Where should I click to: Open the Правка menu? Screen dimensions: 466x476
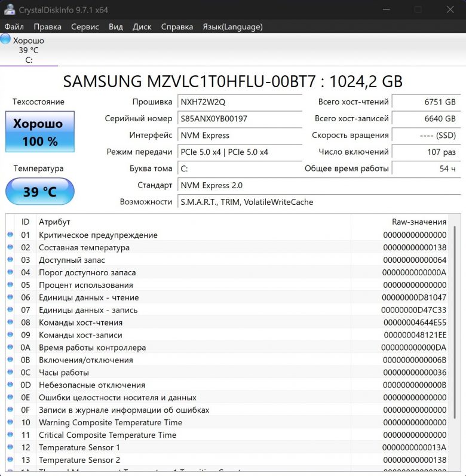point(47,27)
